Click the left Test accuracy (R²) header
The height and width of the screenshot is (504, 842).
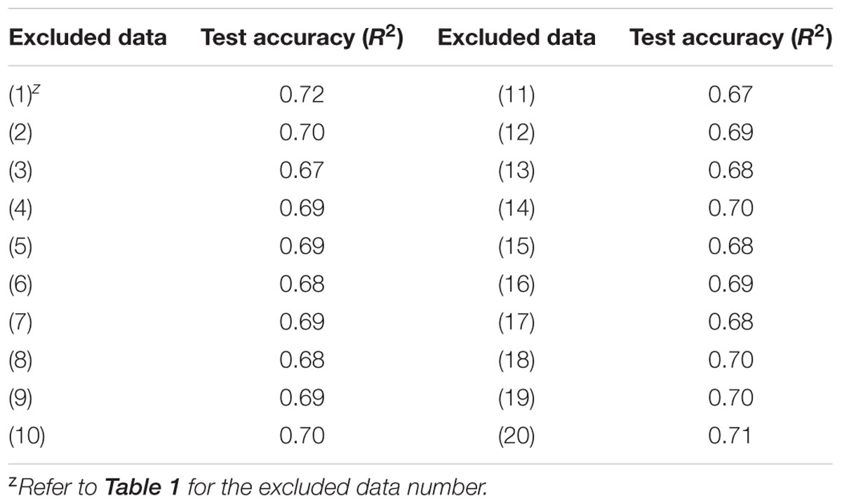pos(302,37)
